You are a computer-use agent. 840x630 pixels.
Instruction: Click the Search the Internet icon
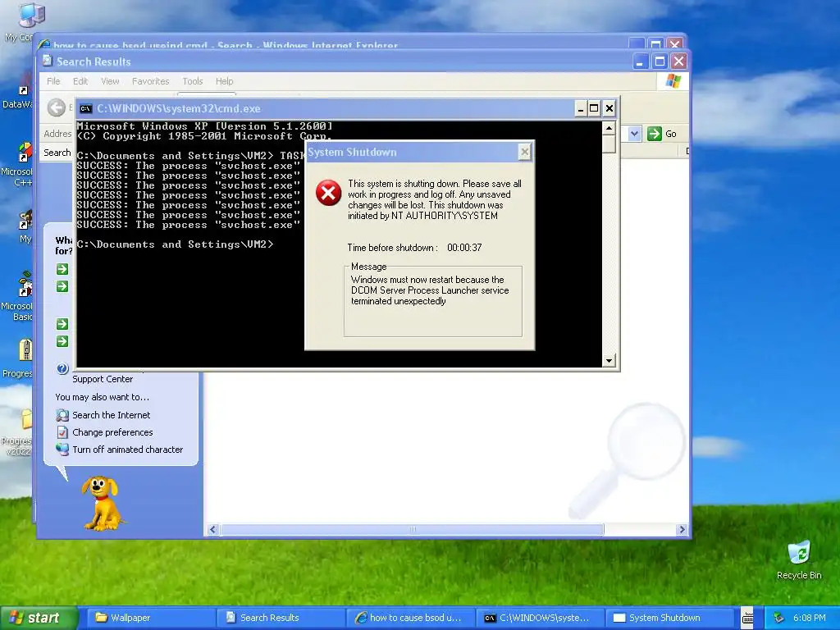click(x=62, y=414)
